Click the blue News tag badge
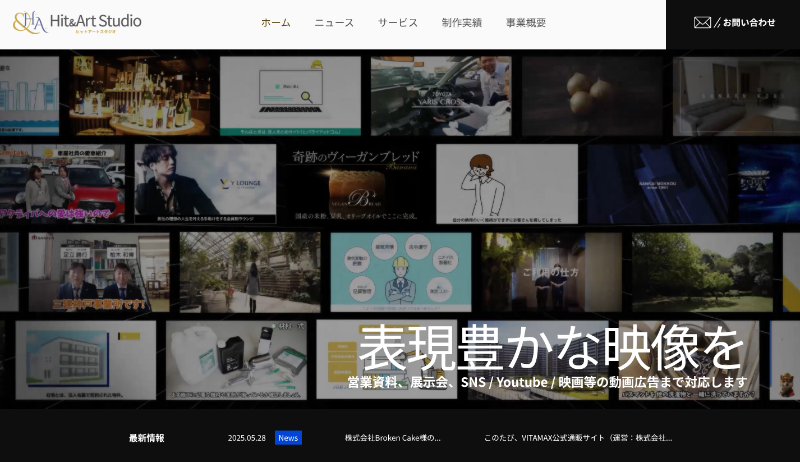This screenshot has width=800, height=462. point(288,438)
